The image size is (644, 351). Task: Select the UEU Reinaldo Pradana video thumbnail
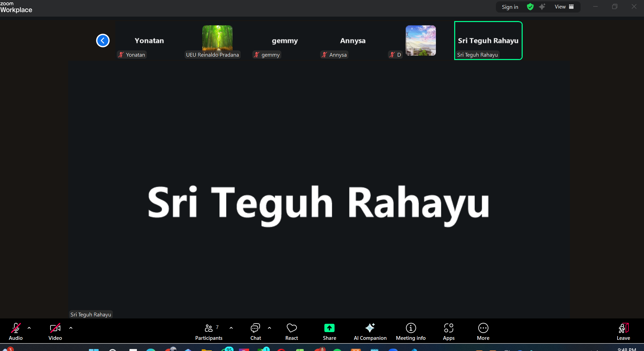(x=217, y=41)
